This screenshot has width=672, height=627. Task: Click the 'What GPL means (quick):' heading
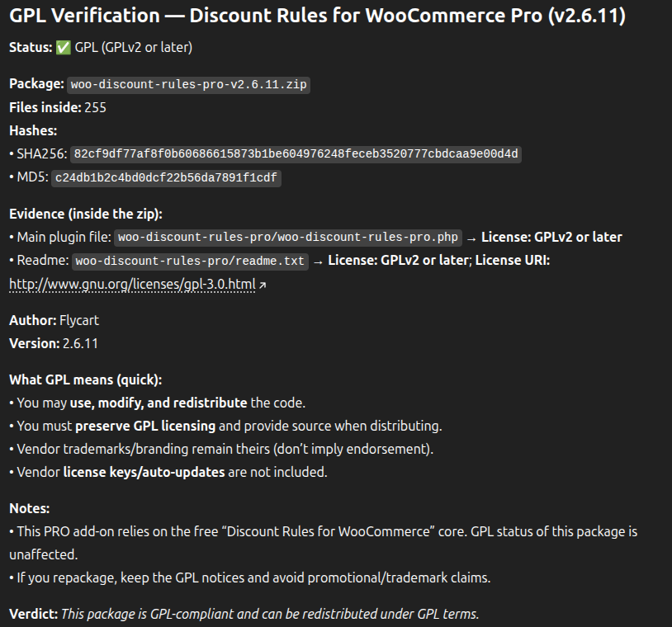[86, 379]
